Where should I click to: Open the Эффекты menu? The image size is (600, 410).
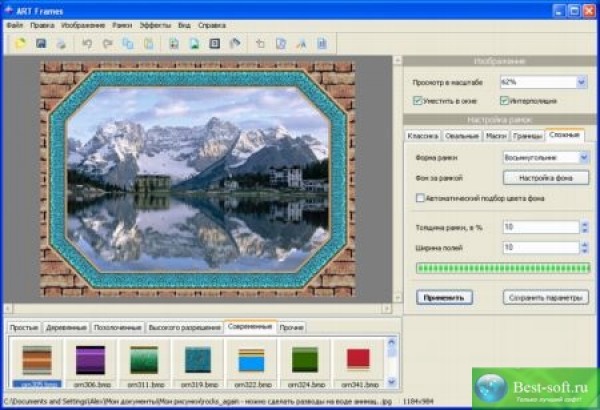pos(155,25)
